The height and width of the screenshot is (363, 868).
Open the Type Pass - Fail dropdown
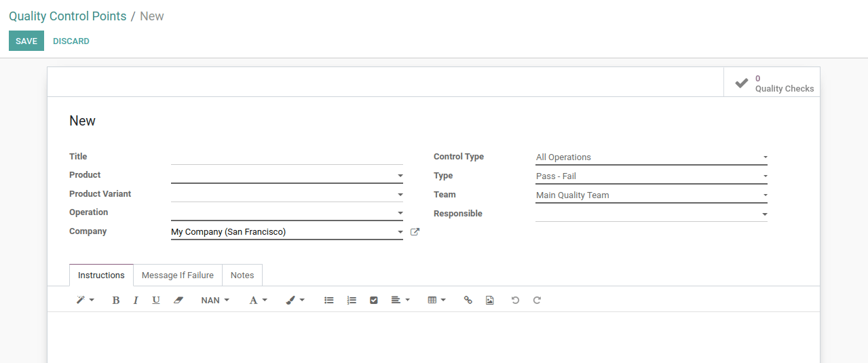tap(652, 176)
